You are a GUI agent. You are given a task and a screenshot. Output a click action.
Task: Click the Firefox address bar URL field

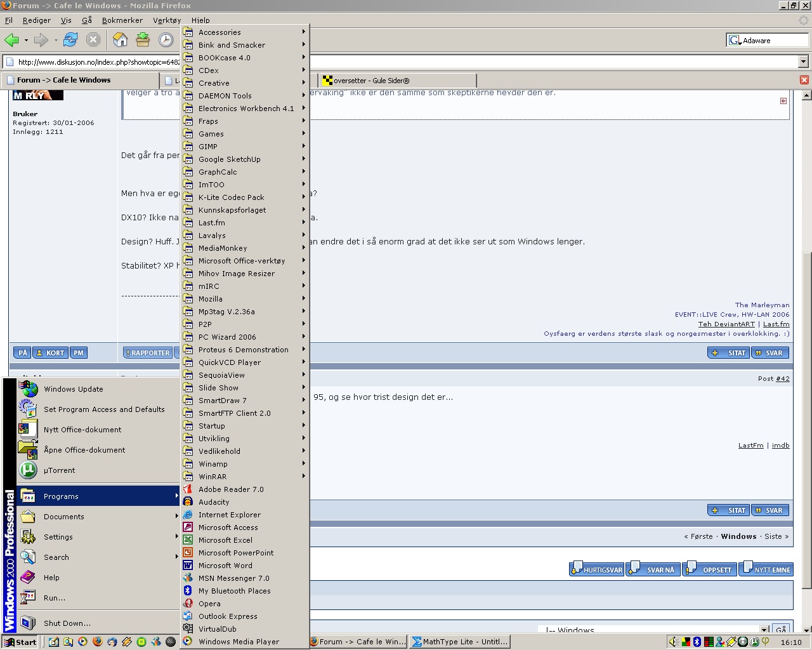(x=406, y=62)
